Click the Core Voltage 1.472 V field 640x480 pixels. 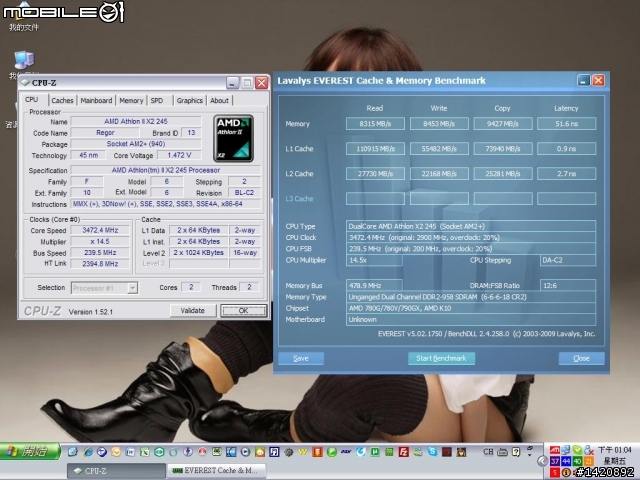coord(179,155)
